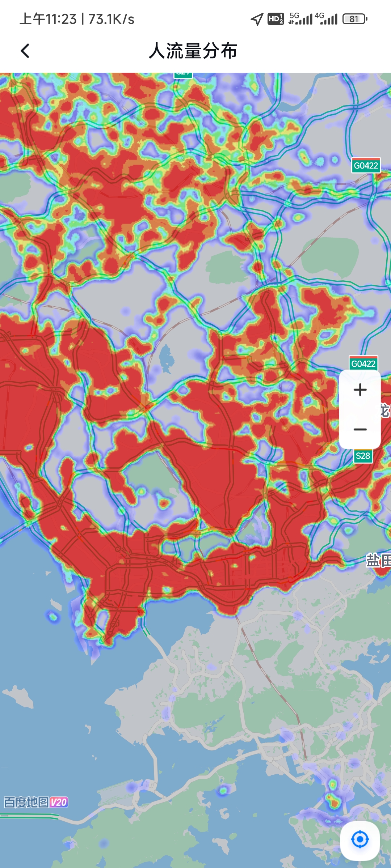Tap the HD call indicator icon
The image size is (391, 868).
276,19
